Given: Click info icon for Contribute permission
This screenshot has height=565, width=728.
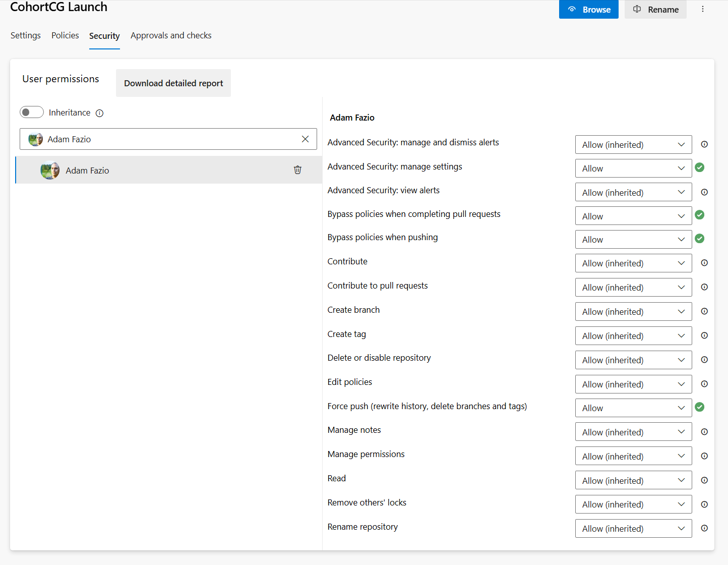Looking at the screenshot, I should pos(704,263).
